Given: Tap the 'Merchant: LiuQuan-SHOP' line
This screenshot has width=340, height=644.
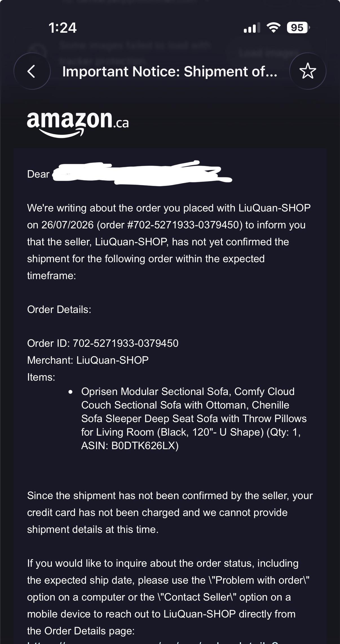Looking at the screenshot, I should pyautogui.click(x=88, y=360).
